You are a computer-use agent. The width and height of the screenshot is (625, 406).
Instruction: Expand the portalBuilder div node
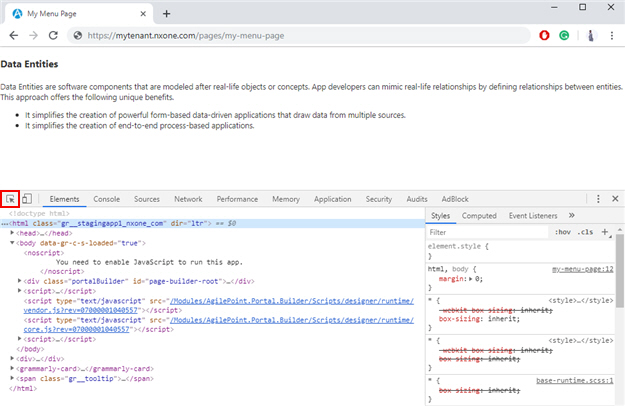tap(20, 281)
